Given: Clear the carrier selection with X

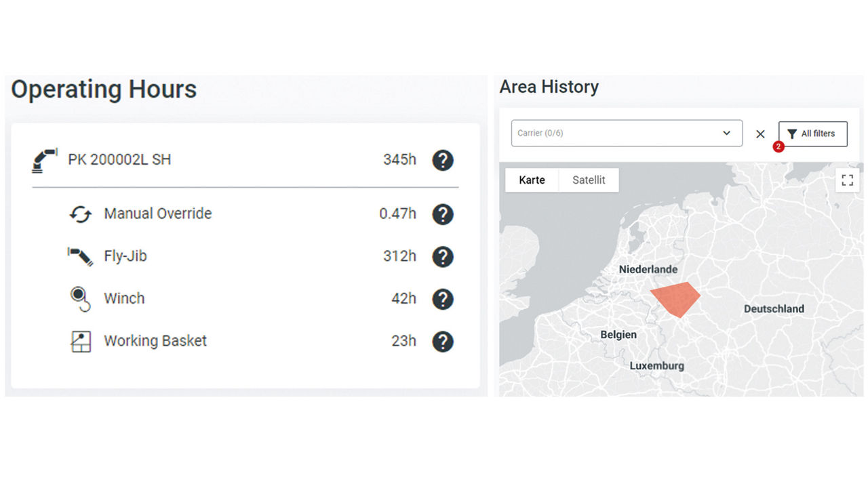Looking at the screenshot, I should pos(760,134).
